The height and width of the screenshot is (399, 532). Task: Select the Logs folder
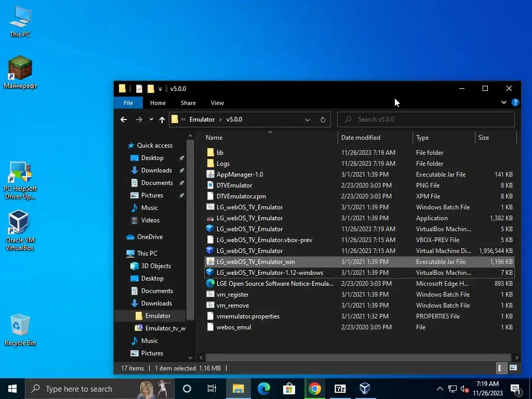(x=360, y=164)
